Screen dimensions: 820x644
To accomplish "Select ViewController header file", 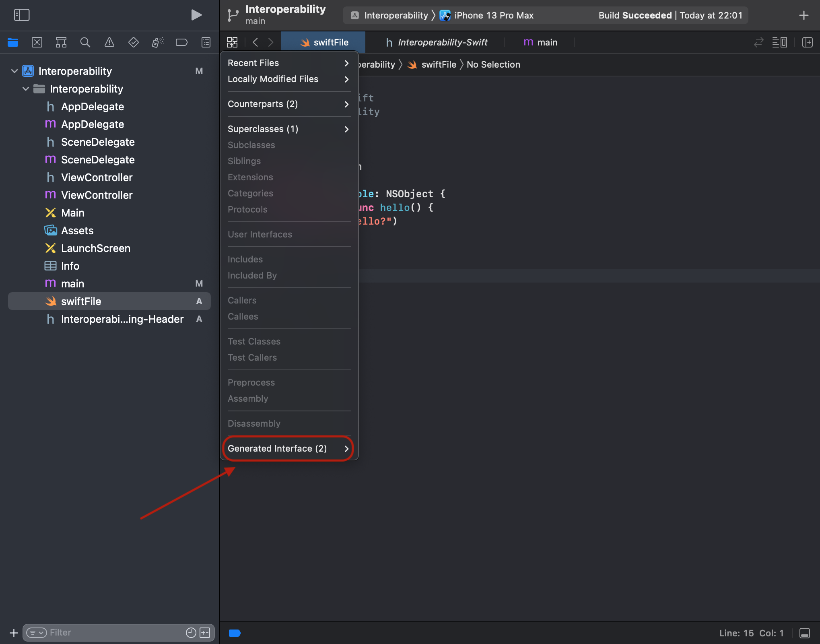I will coord(109,178).
